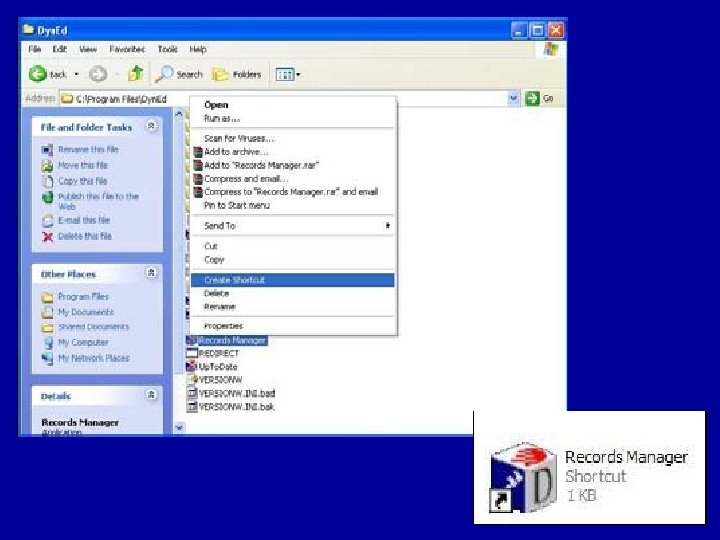Click the UpToDate file icon
Viewport: 720px width, 540px height.
tap(191, 366)
